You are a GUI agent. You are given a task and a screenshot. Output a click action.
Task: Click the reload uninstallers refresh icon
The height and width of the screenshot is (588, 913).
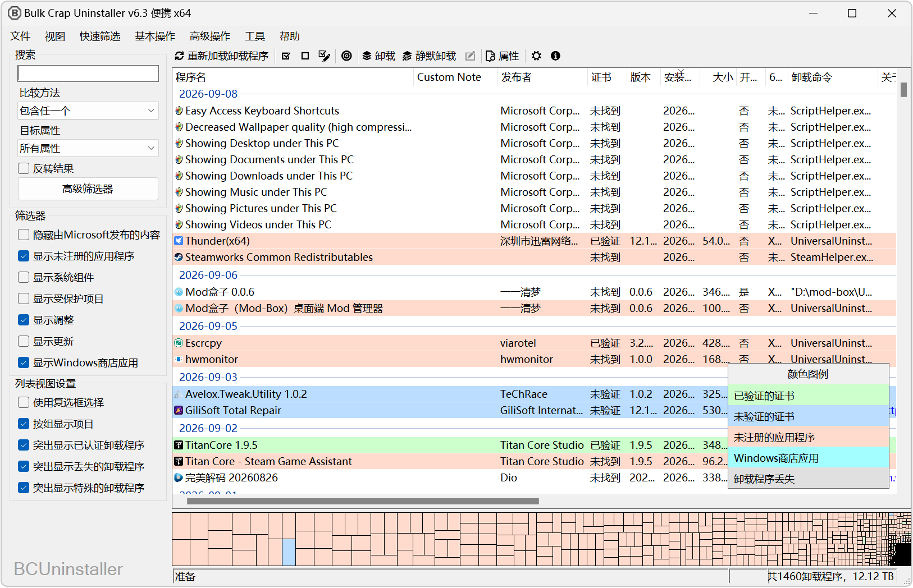tap(180, 56)
